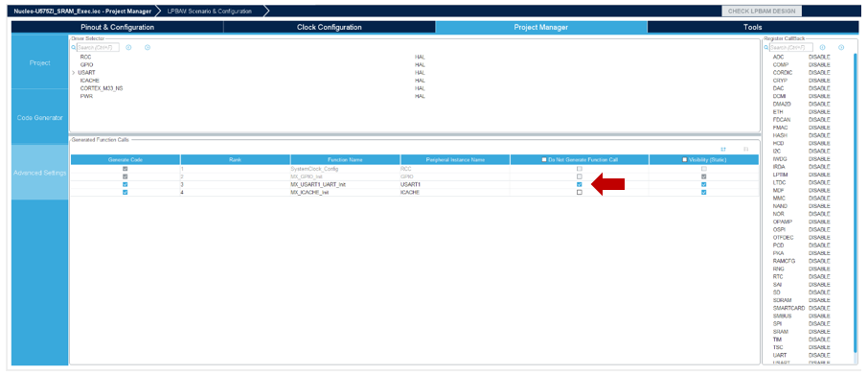Open HAL driver dropdown for USART
The width and height of the screenshot is (868, 376).
420,73
